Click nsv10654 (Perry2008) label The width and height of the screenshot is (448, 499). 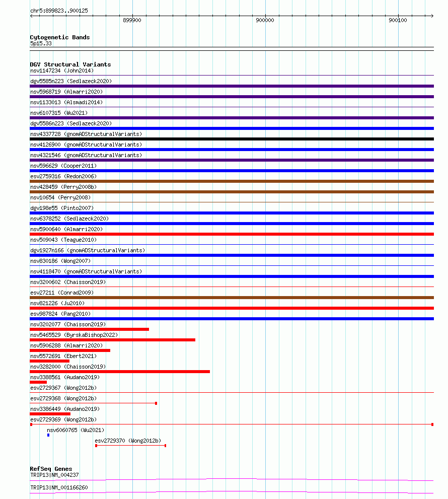(x=60, y=197)
